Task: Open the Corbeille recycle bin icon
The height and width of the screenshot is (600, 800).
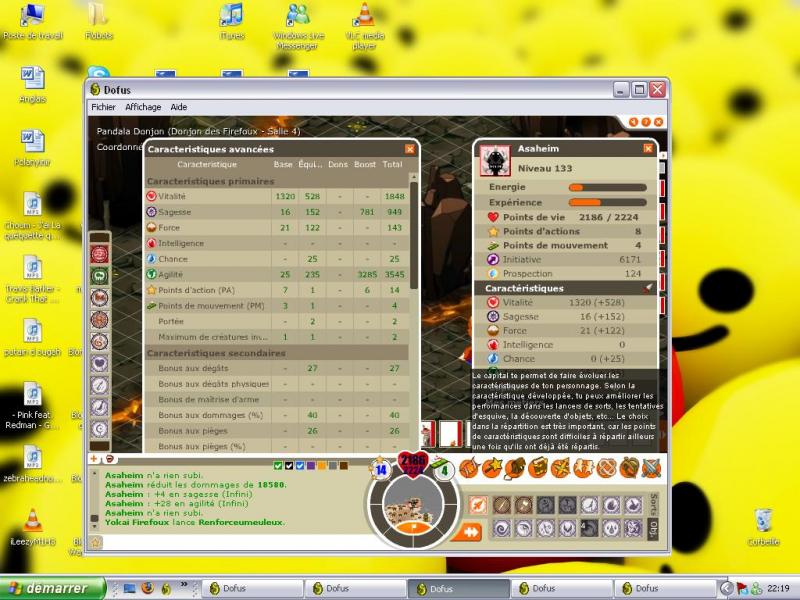Action: coord(763,528)
